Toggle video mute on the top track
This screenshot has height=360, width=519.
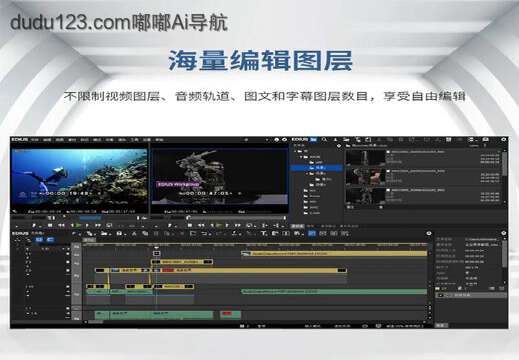pyautogui.click(x=68, y=254)
